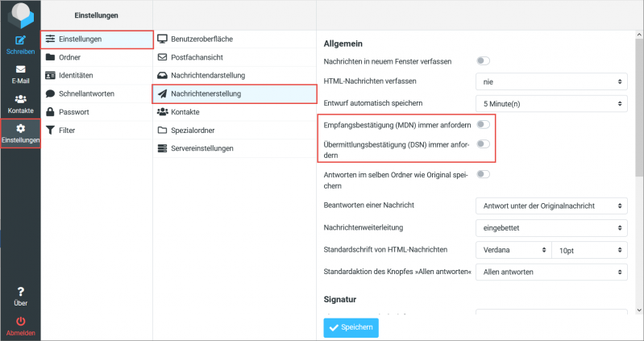Open HTML-Nachrichten verfassen dropdown

tap(551, 81)
